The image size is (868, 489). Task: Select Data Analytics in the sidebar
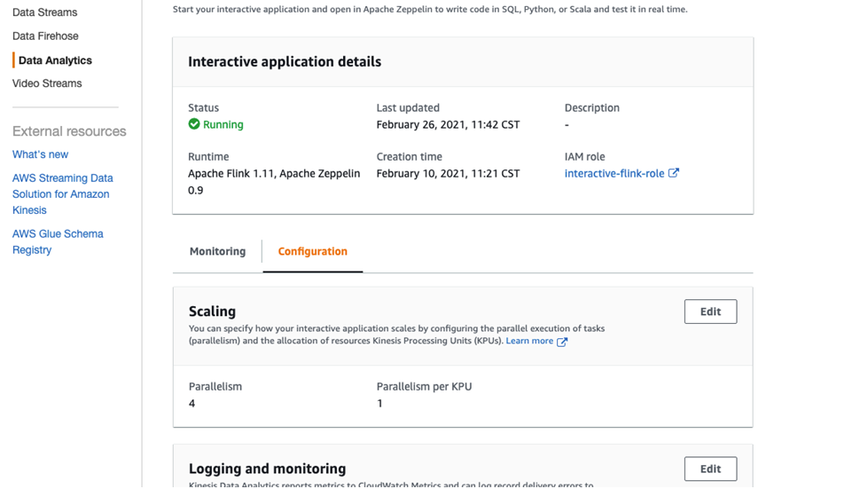[x=55, y=60]
